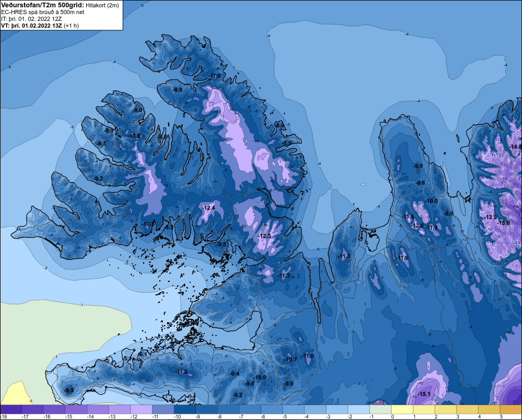The image size is (522, 420).
Task: Click the -9.6 temperature value on the map
Action: point(420,183)
